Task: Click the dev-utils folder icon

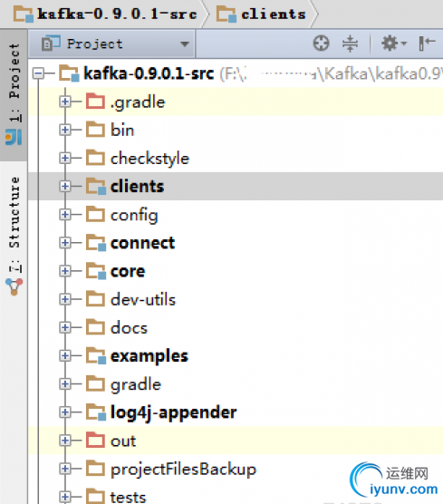Action: pyautogui.click(x=95, y=299)
